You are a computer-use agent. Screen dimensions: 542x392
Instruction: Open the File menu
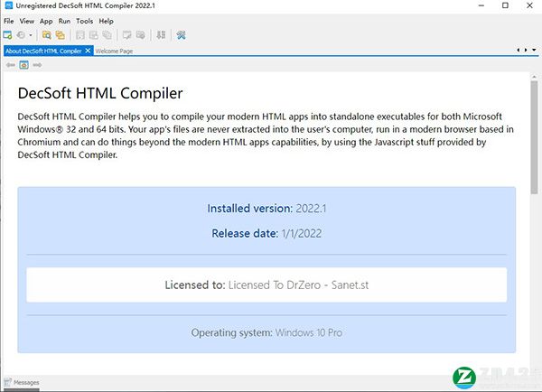tap(9, 21)
